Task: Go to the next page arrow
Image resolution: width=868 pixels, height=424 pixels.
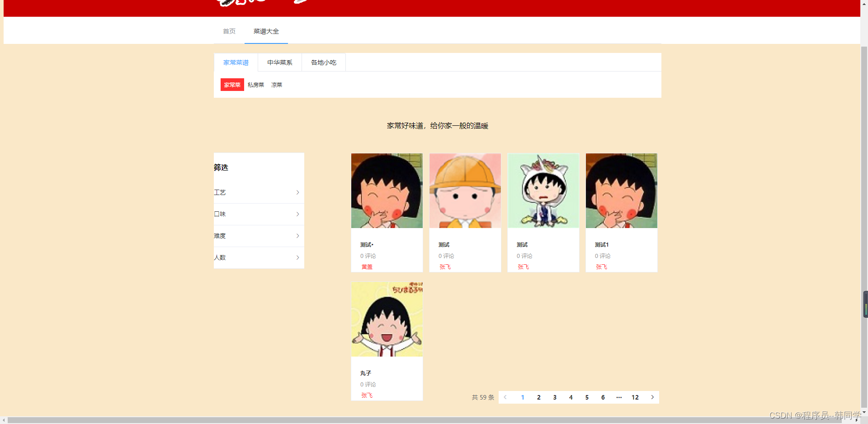Action: pyautogui.click(x=652, y=397)
